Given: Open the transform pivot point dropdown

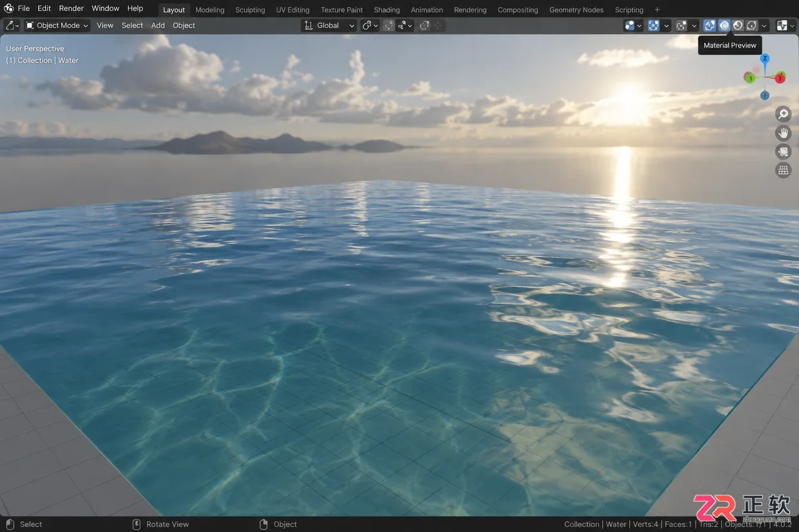Looking at the screenshot, I should click(370, 25).
